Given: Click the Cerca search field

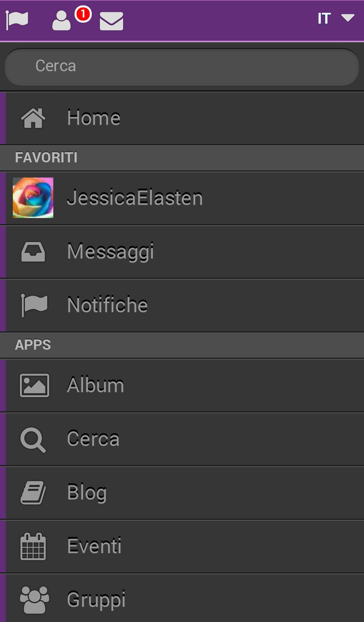Looking at the screenshot, I should pyautogui.click(x=181, y=66).
